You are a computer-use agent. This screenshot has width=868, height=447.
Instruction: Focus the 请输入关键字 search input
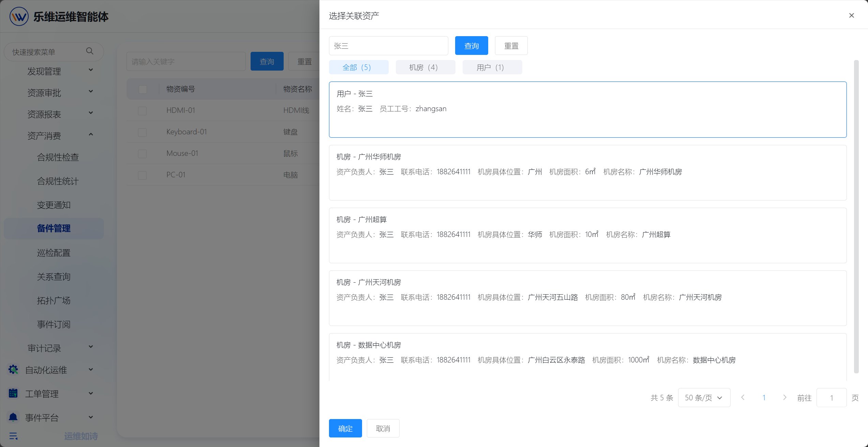(186, 61)
